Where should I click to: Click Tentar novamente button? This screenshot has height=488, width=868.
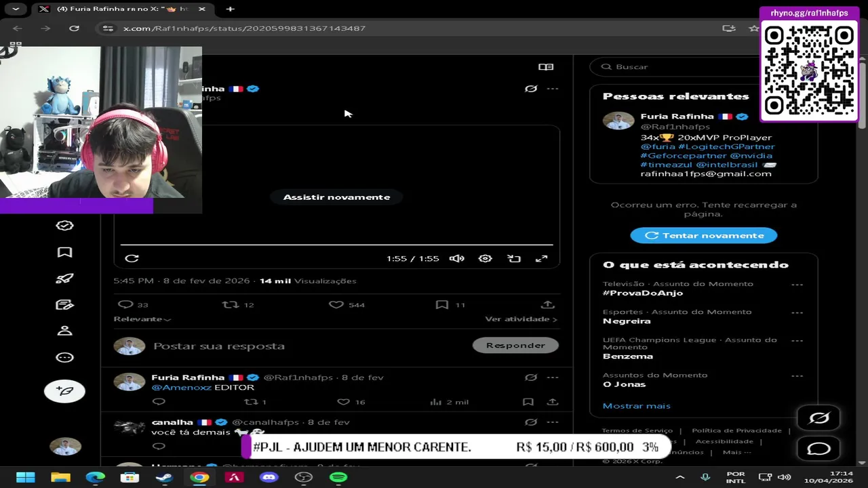[x=704, y=236]
